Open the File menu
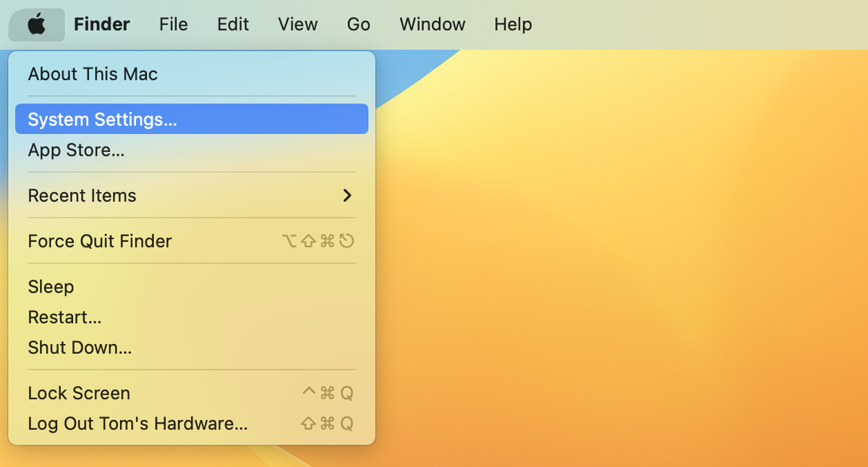 (x=174, y=24)
